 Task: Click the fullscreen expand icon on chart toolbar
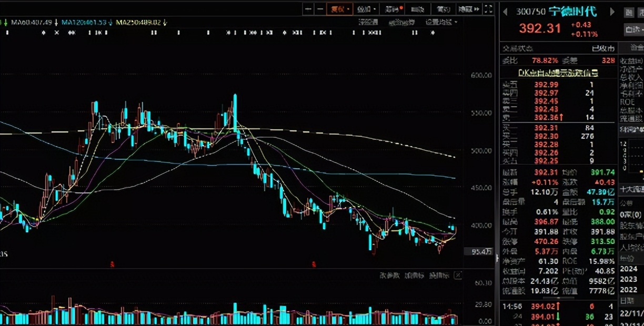pos(489,9)
